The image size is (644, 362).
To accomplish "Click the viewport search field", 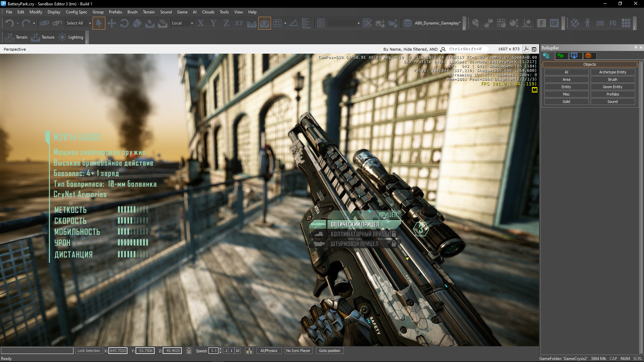I will click(466, 49).
